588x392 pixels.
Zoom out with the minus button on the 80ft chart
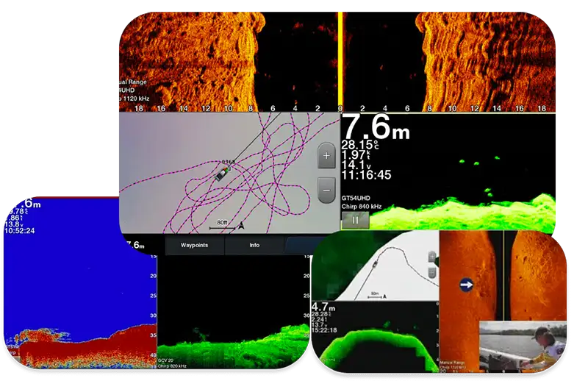click(x=326, y=190)
